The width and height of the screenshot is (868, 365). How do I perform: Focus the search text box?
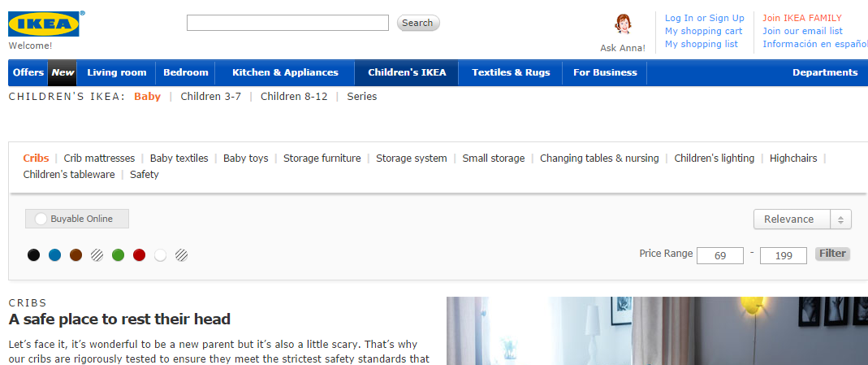pos(288,23)
